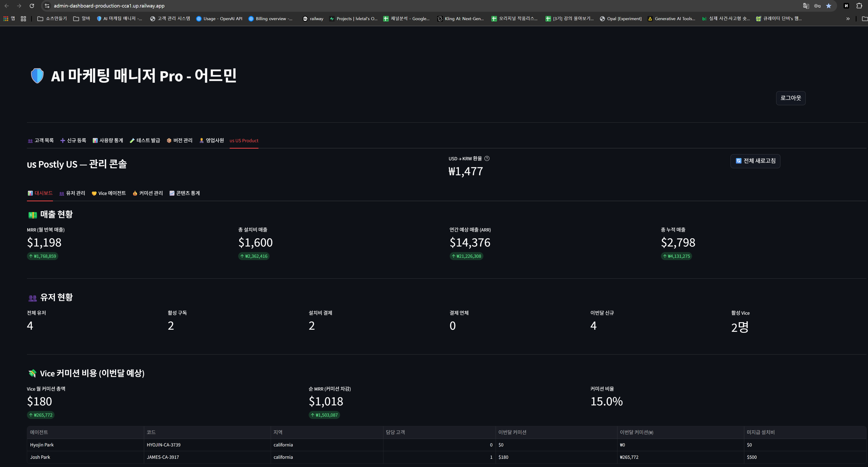Open the 쇼츠만들기 bookmark folder
868x467 pixels.
click(x=52, y=19)
